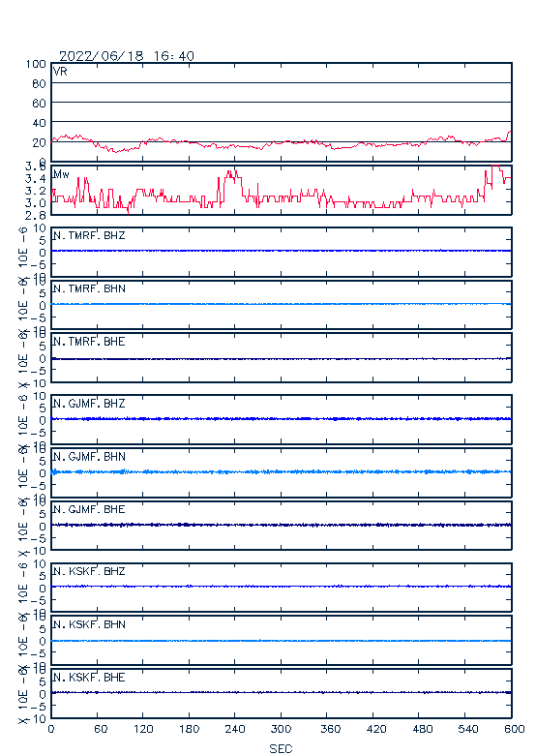Select the N.TMRF.BHE trace label
Image resolution: width=536 pixels, height=756 pixels.
[x=89, y=342]
